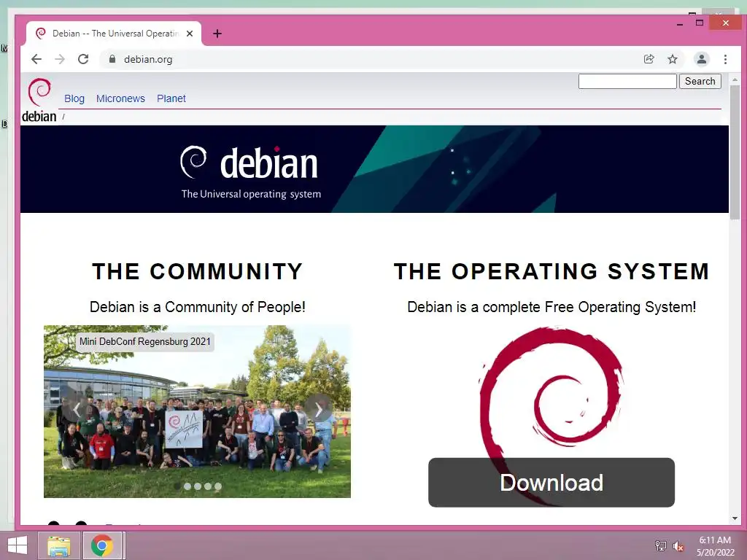The height and width of the screenshot is (560, 747).
Task: Click the debian banner image
Action: point(374,169)
